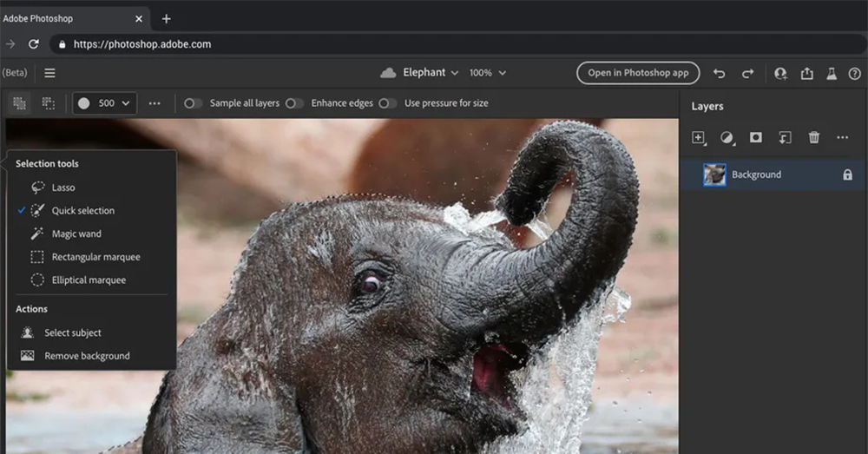Image resolution: width=868 pixels, height=454 pixels.
Task: Reload the page with the refresh icon
Action: pyautogui.click(x=34, y=43)
